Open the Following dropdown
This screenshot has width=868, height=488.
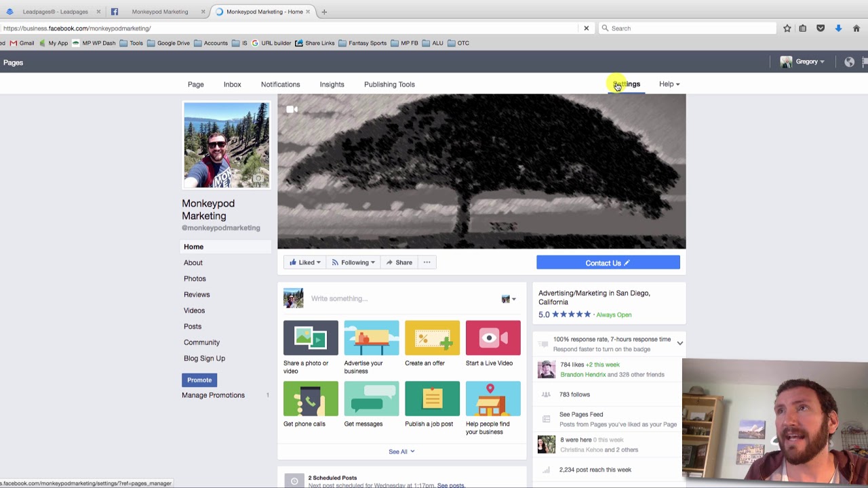353,262
